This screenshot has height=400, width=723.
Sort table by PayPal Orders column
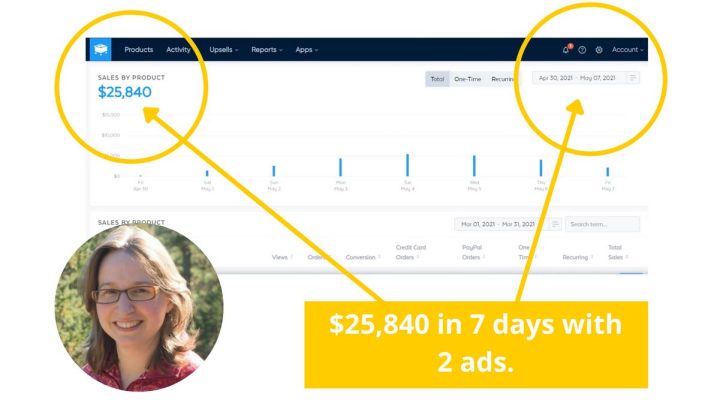click(473, 252)
